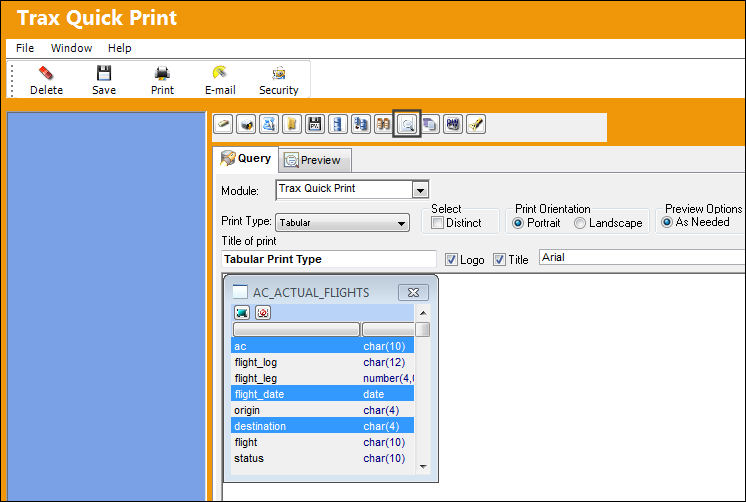Click the Title of print text field

click(x=329, y=259)
